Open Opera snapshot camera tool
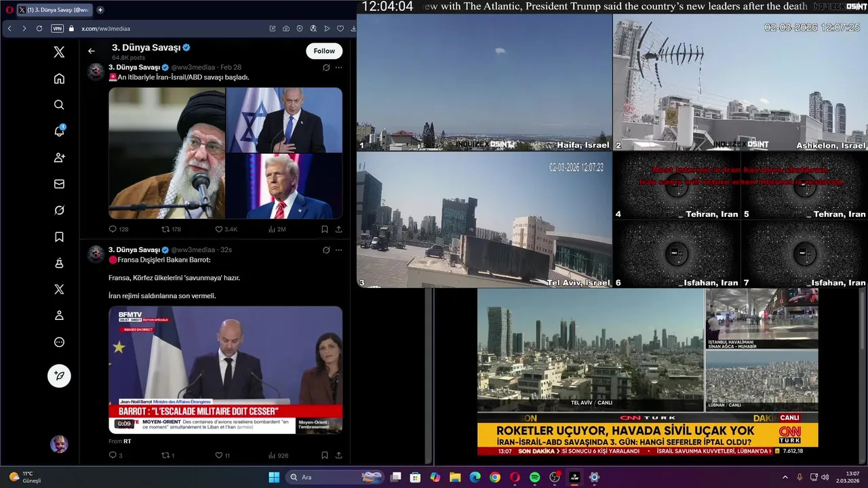This screenshot has width=868, height=488. pyautogui.click(x=286, y=28)
